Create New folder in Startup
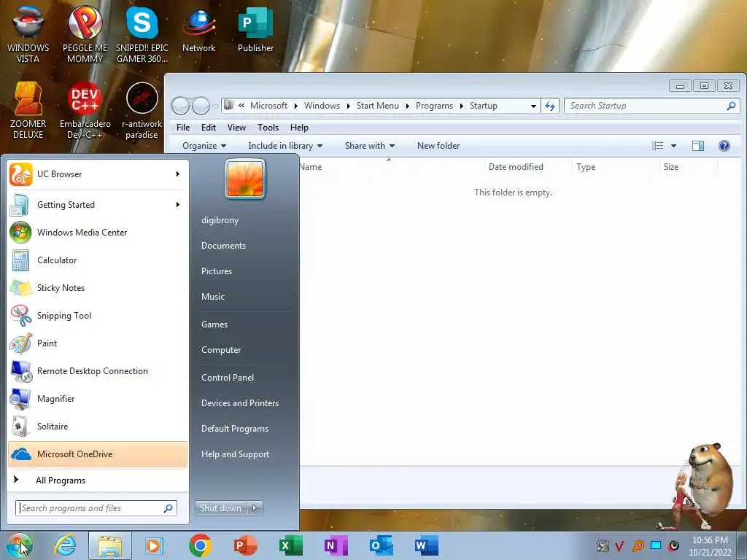Screen dimensions: 747x560 pos(438,146)
